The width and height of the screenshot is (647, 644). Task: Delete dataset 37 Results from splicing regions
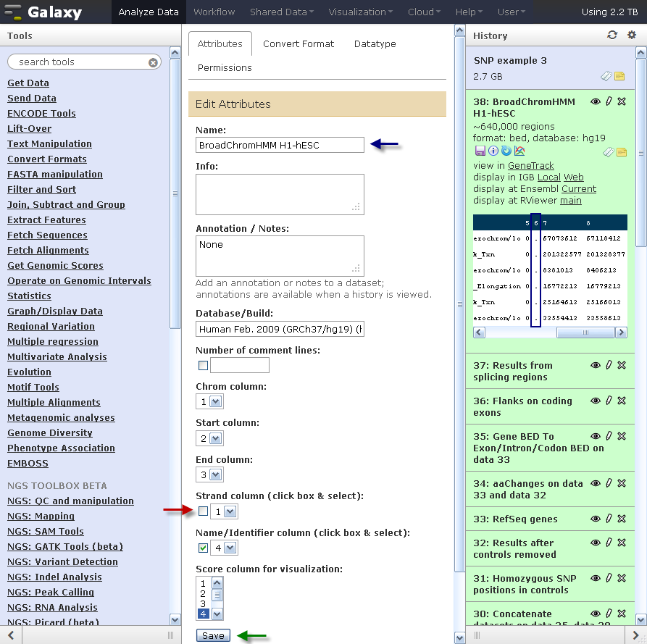tap(622, 364)
